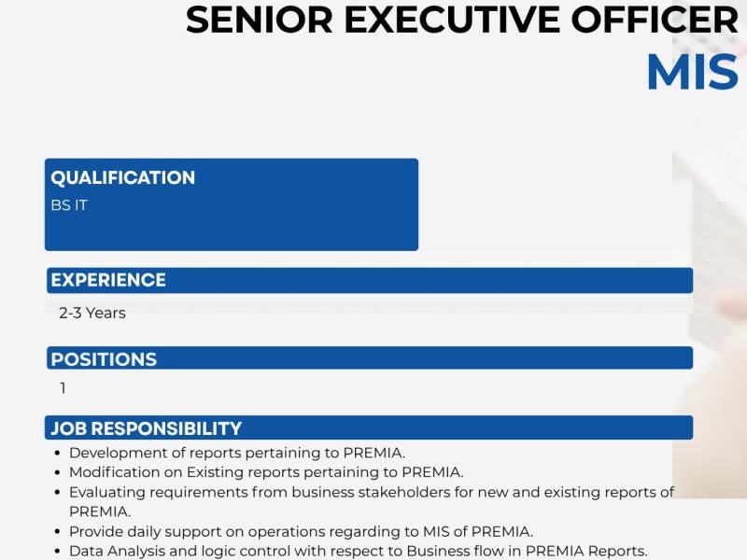Select the 2-3 Years experience value

click(92, 314)
